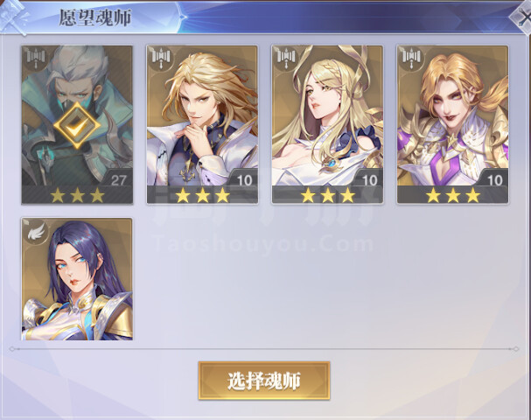Viewport: 531px width, 420px height.
Task: Click the three stars under the purple-armored card
Action: (x=453, y=195)
